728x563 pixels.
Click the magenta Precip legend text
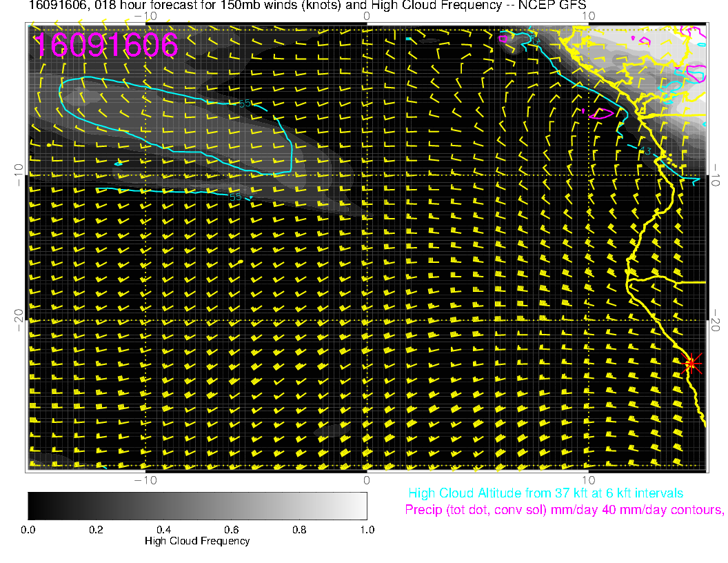(x=563, y=510)
